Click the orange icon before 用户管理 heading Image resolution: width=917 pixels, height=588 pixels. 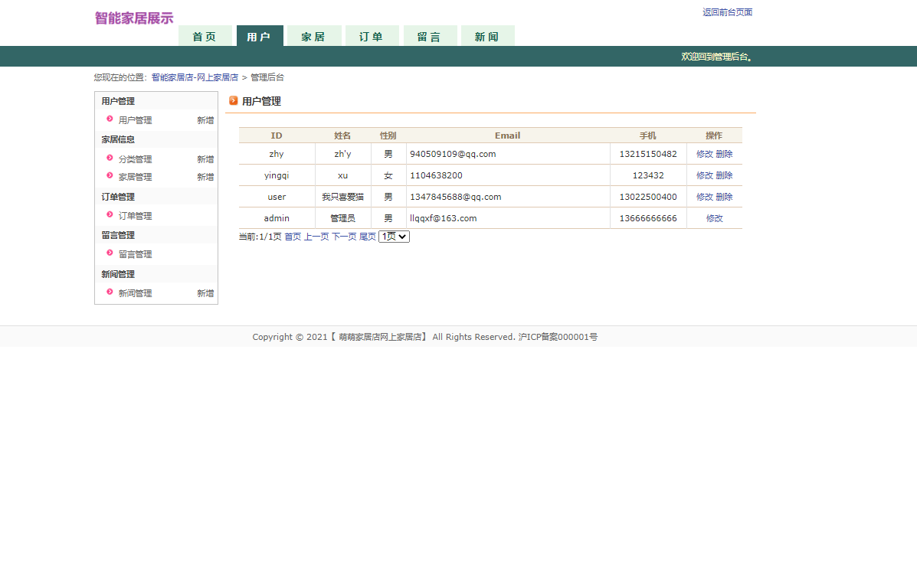233,100
